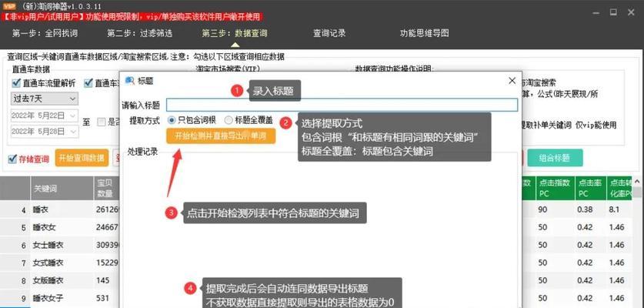Image resolution: width=644 pixels, height=308 pixels.
Task: Close the 标题 dialog with its X
Action: point(512,81)
